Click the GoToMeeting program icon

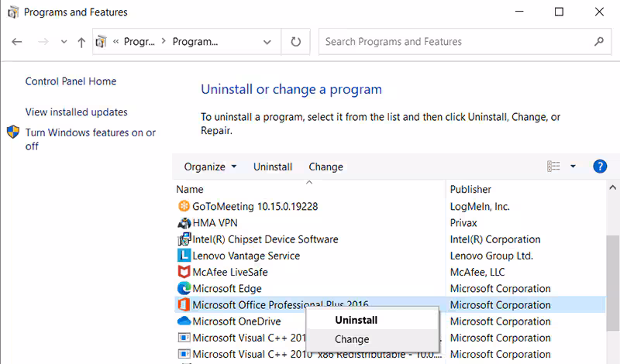coord(184,207)
